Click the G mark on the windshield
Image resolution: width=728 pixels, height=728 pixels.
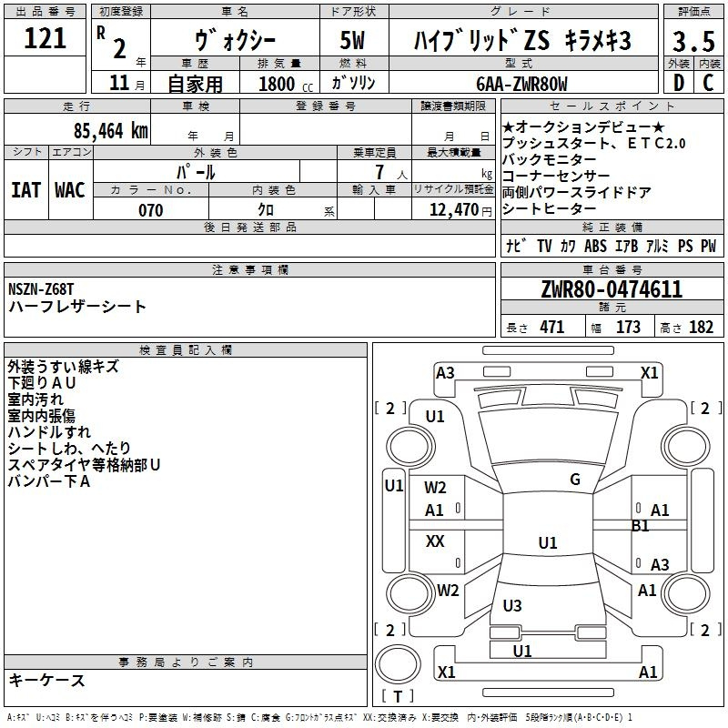tap(574, 480)
